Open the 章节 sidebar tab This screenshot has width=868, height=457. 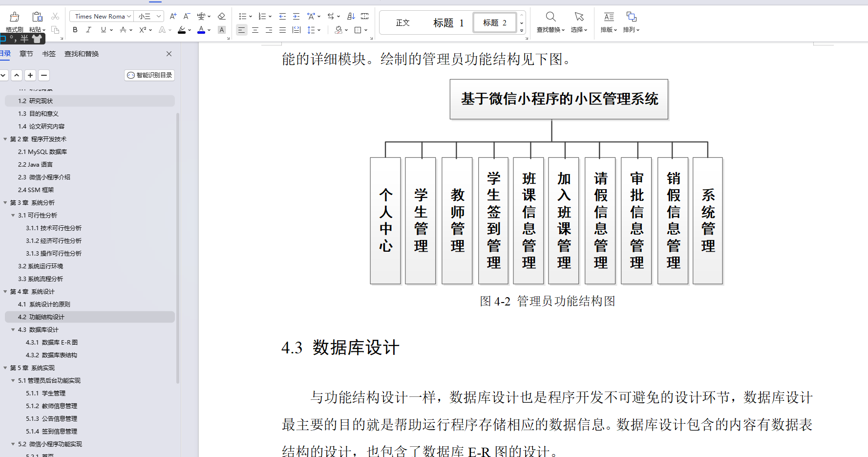point(26,54)
